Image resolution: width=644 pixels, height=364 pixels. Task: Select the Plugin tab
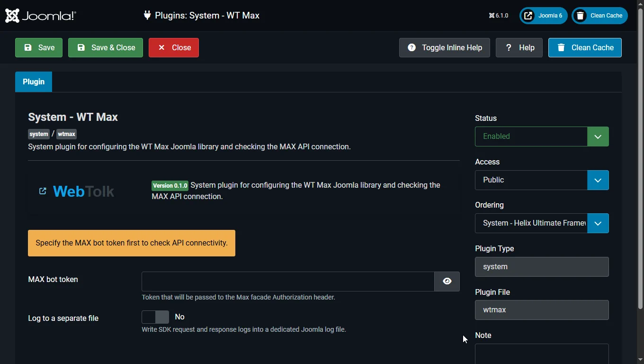coord(34,82)
